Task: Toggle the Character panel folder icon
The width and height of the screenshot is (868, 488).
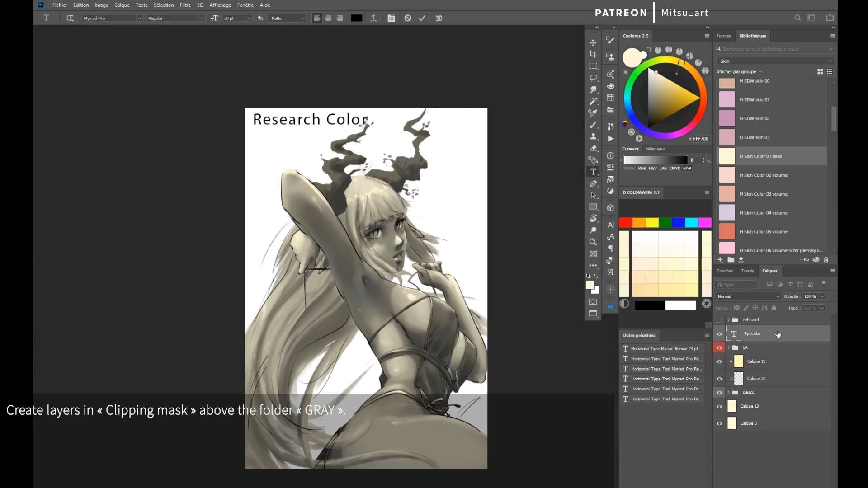Action: (391, 18)
